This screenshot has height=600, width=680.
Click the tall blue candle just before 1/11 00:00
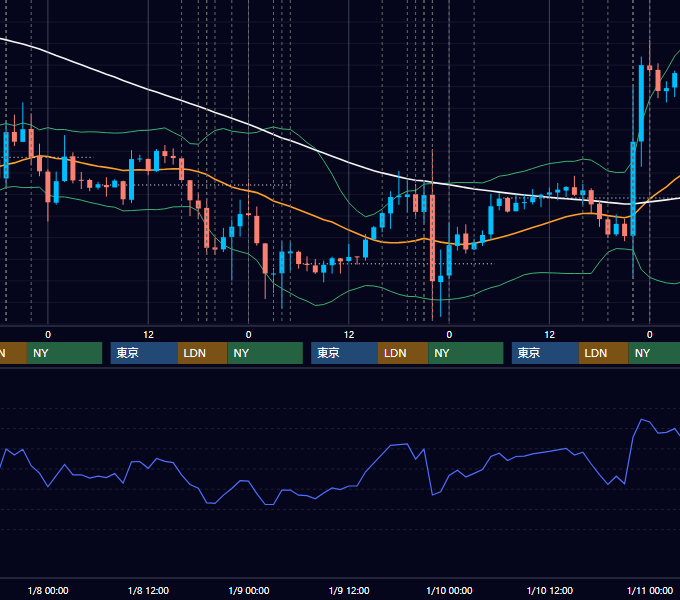tap(633, 189)
